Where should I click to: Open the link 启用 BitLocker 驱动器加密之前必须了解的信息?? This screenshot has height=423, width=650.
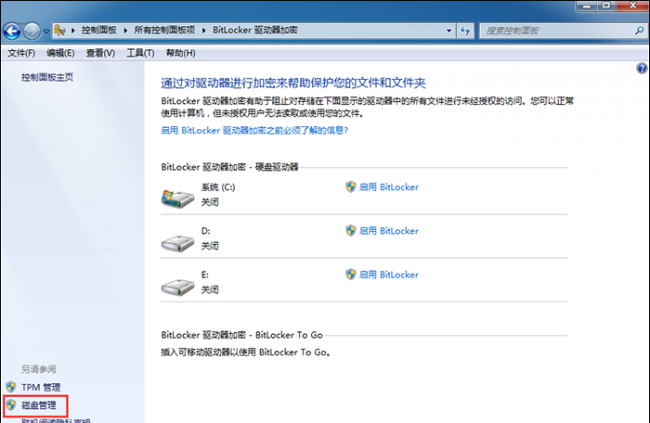pos(255,131)
